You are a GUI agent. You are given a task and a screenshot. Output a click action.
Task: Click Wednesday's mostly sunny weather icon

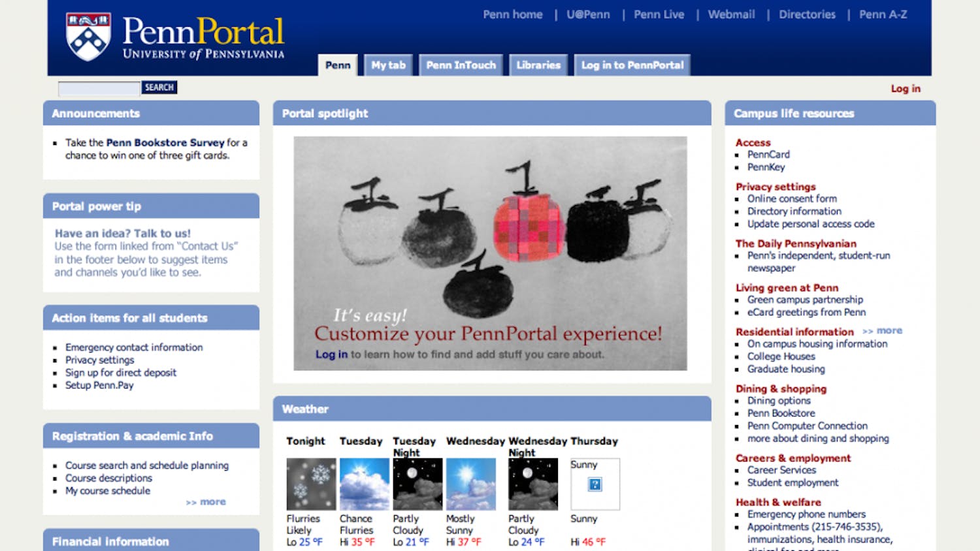coord(470,484)
